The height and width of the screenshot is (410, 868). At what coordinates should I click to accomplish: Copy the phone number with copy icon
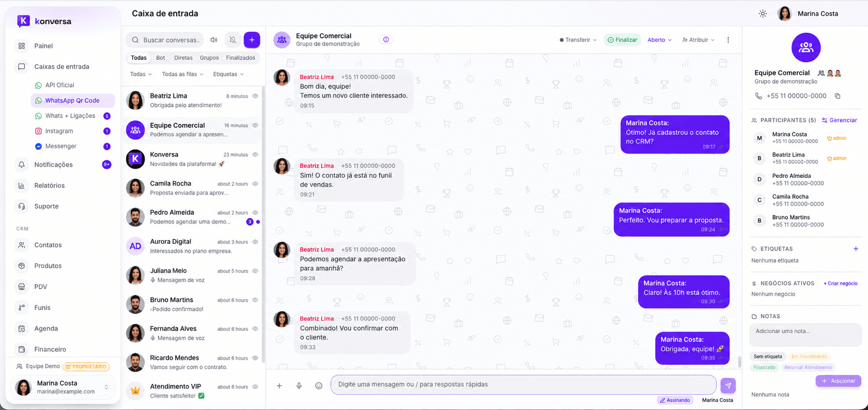point(837,96)
